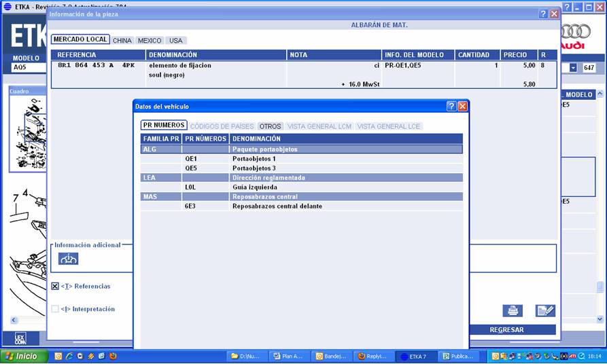Image resolution: width=607 pixels, height=364 pixels.
Task: Switch to the Reply... Firefox taskbar window
Action: click(x=375, y=357)
